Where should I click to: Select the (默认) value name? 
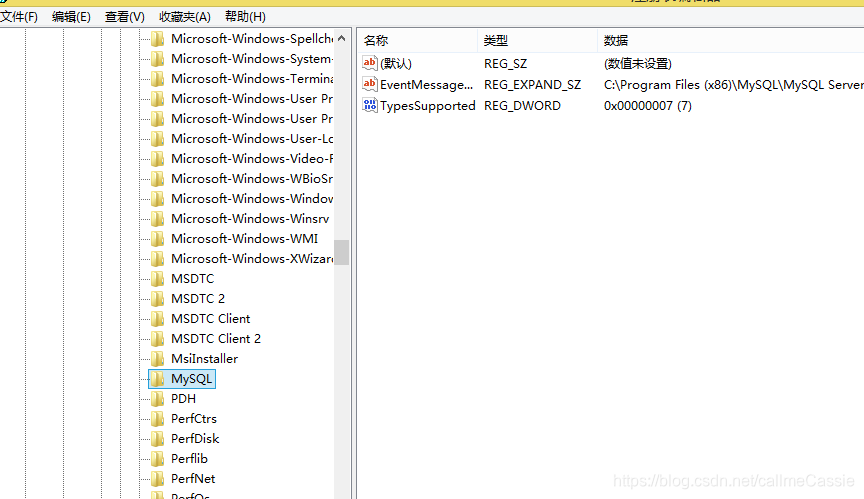(396, 64)
